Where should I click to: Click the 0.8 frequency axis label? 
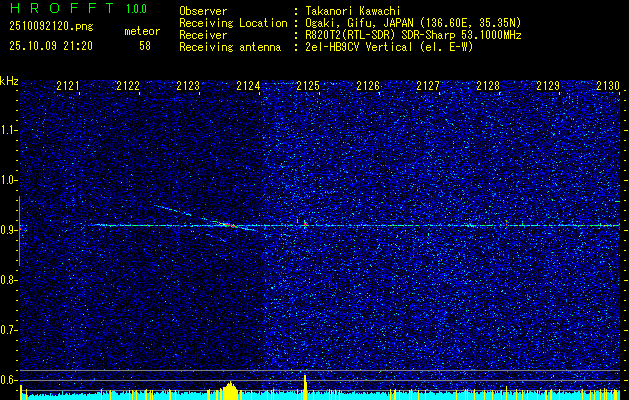click(9, 280)
